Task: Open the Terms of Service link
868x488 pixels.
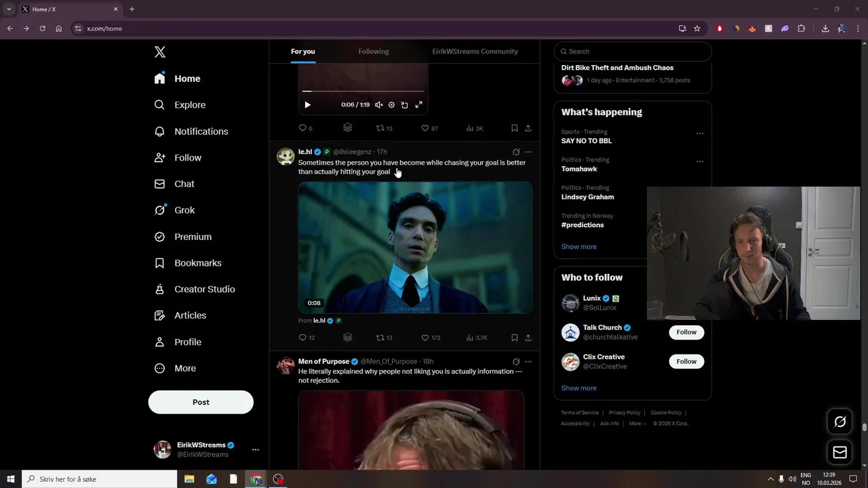Action: point(580,413)
